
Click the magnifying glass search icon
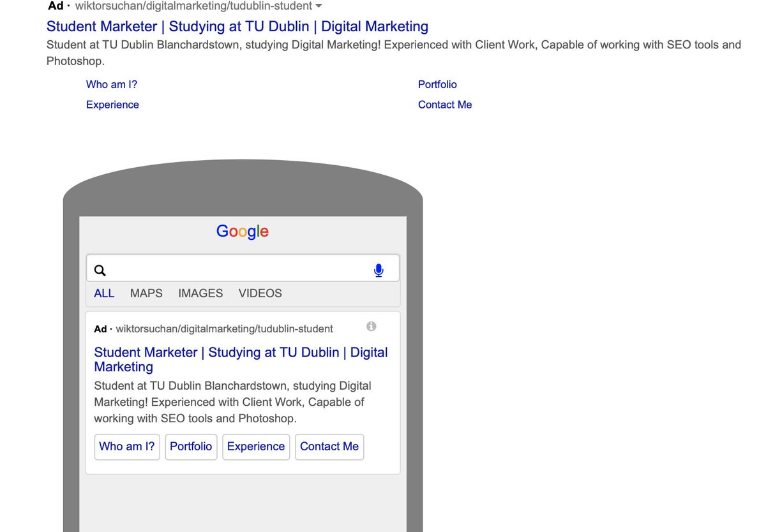100,270
